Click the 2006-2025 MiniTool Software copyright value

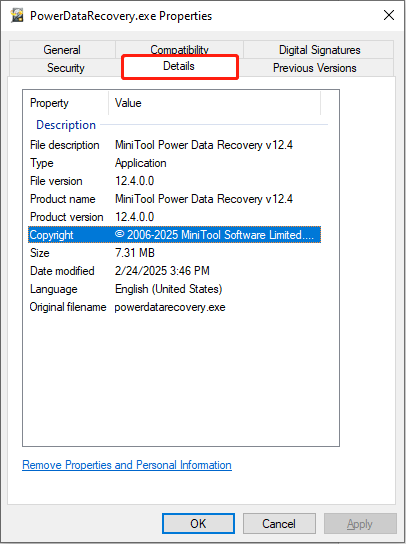tap(214, 235)
